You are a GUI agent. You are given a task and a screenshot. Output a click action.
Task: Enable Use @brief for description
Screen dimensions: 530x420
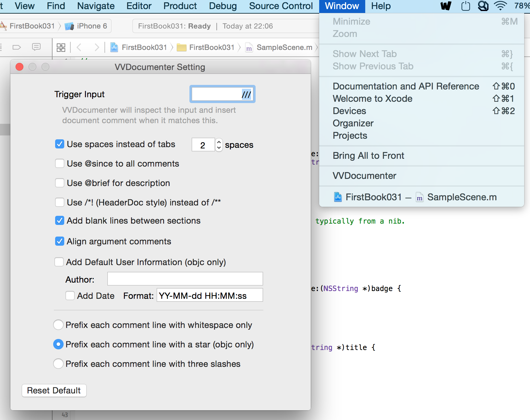[60, 183]
